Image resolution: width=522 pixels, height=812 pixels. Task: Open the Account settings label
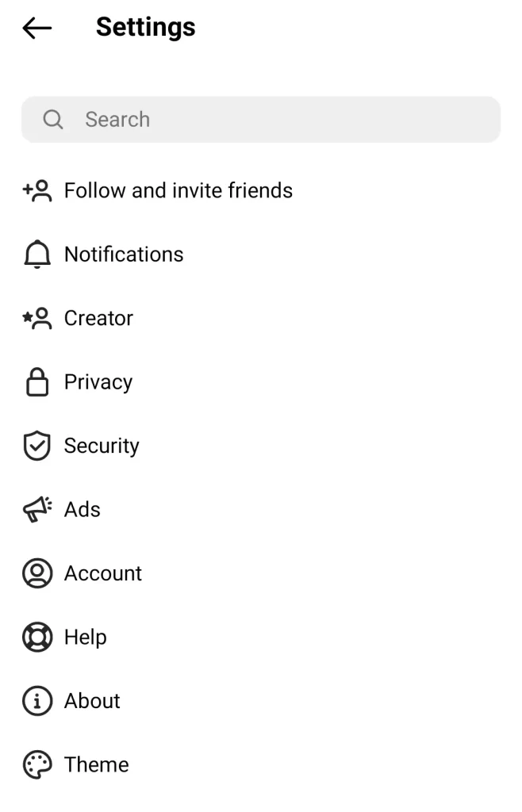click(x=103, y=573)
